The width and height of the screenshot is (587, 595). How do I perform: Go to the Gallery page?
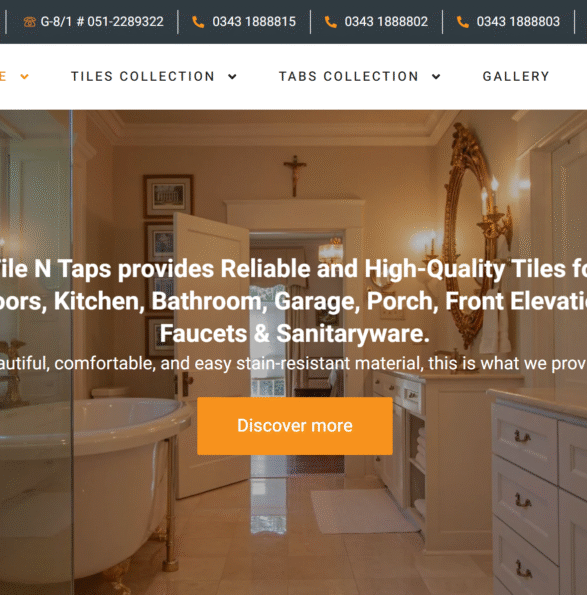pos(516,76)
